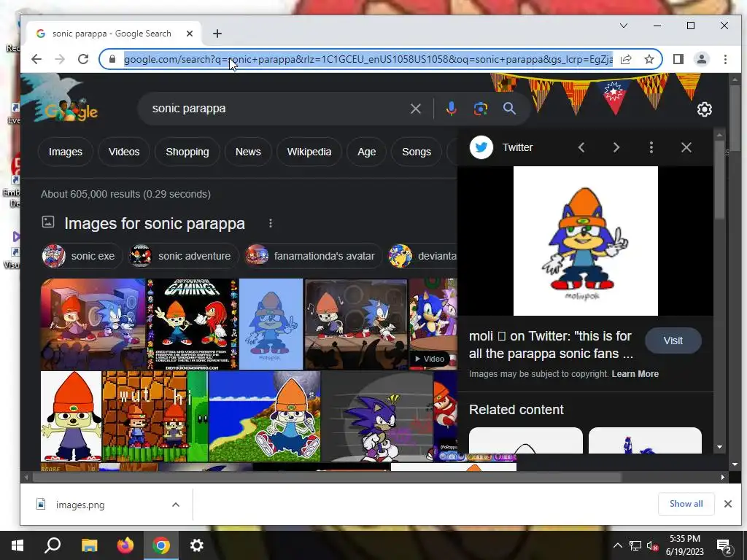Close the Twitter image preview panel
The image size is (747, 560).
[686, 147]
